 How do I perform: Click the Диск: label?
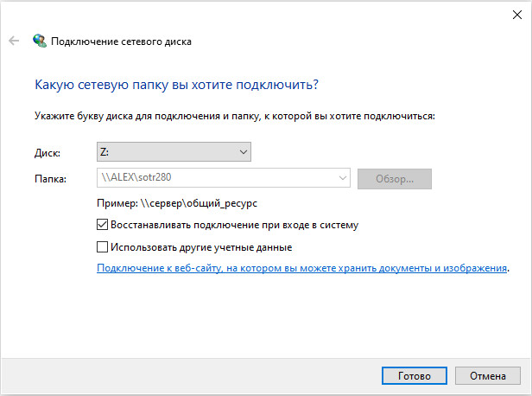47,153
